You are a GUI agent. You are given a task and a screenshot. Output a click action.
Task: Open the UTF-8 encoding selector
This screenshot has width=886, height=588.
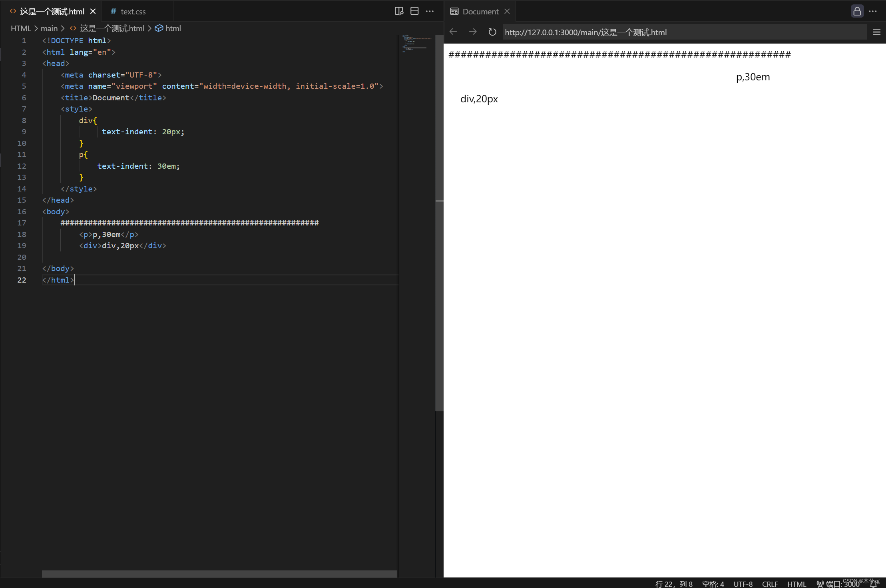[743, 584]
